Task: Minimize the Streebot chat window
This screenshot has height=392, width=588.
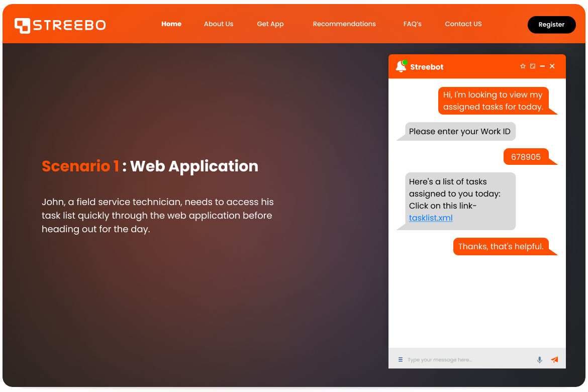Action: (542, 66)
